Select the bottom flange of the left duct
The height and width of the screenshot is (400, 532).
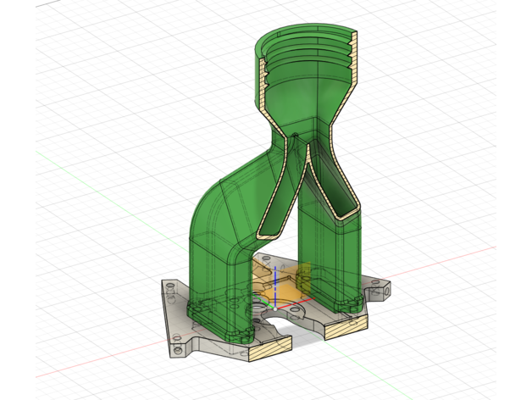(219, 325)
